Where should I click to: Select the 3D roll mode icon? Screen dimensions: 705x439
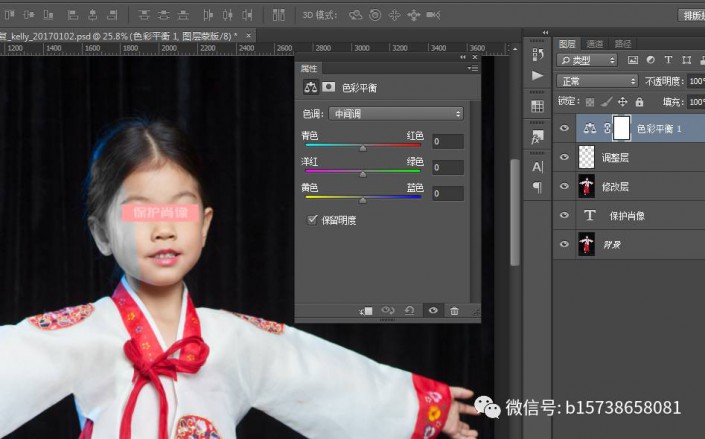(x=375, y=15)
